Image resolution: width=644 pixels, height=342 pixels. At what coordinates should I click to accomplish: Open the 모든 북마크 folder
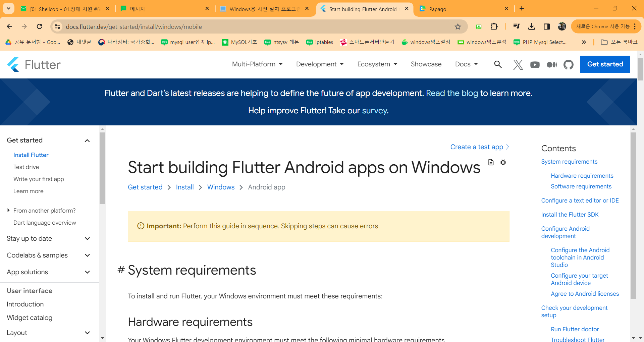pyautogui.click(x=619, y=42)
